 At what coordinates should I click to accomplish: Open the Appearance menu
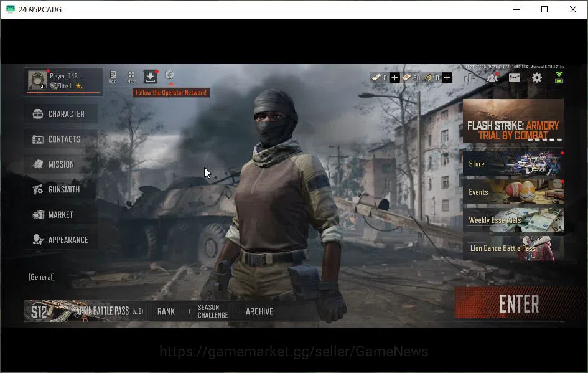coord(61,240)
